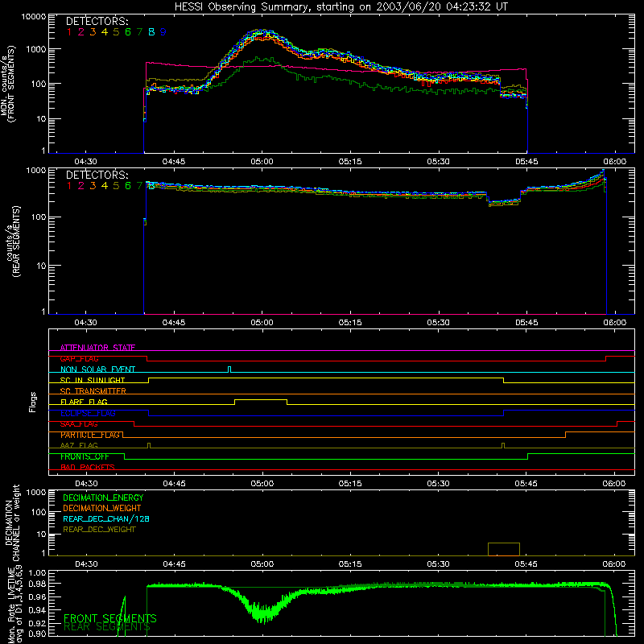Click the BAD_PACKETS flag label
The height and width of the screenshot is (644, 644).
click(x=88, y=467)
